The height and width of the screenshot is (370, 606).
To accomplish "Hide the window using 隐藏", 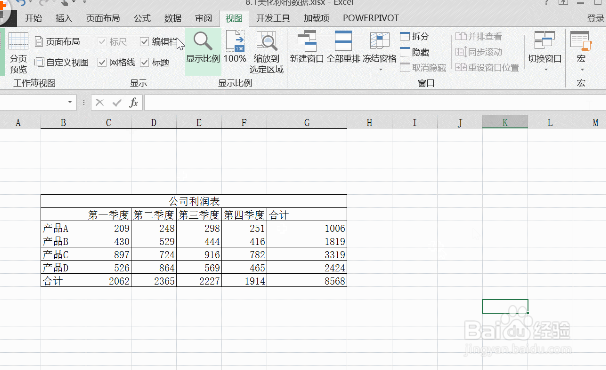I will 415,52.
